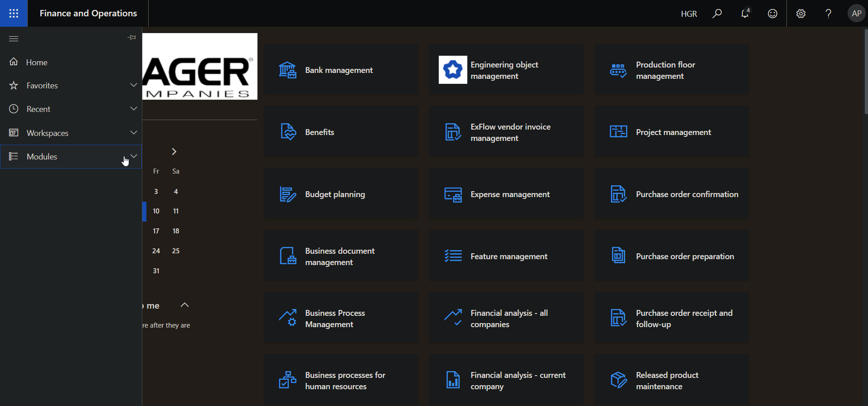Click the feedback smiley icon
Image resolution: width=868 pixels, height=406 pixels.
pyautogui.click(x=772, y=14)
